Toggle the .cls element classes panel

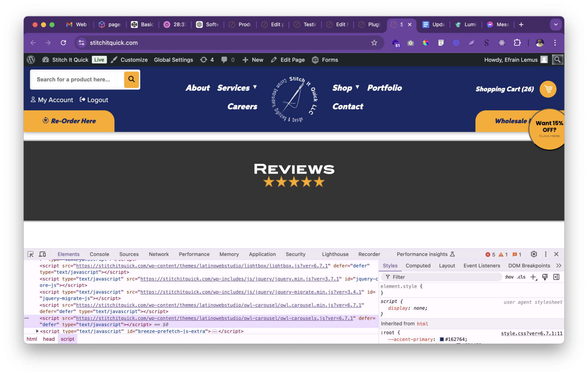coord(521,277)
